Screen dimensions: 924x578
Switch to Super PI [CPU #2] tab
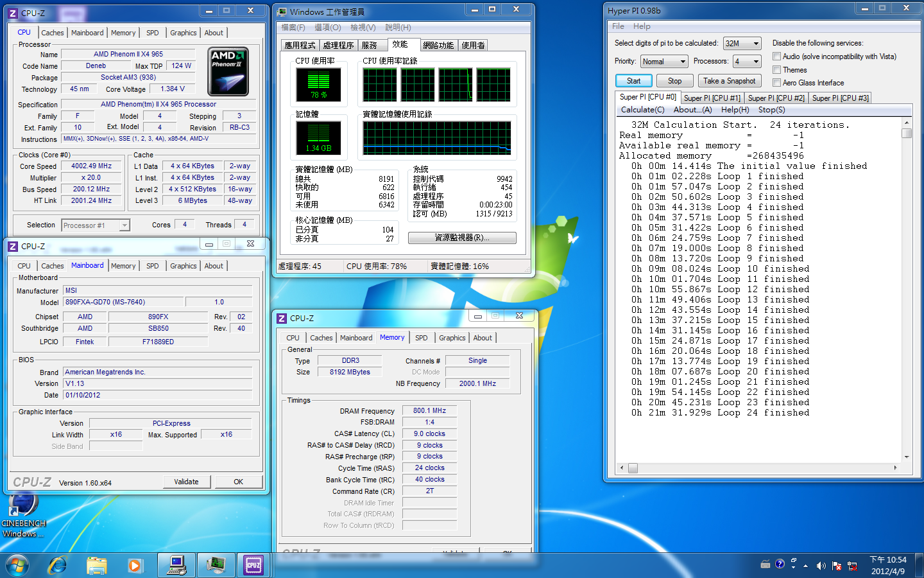[776, 98]
